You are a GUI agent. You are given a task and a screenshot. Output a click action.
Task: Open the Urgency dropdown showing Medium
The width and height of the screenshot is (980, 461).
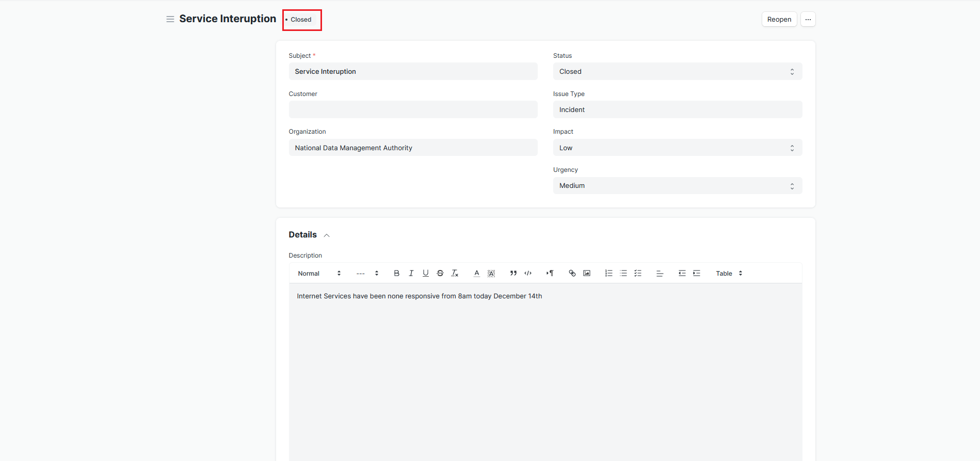(x=677, y=185)
